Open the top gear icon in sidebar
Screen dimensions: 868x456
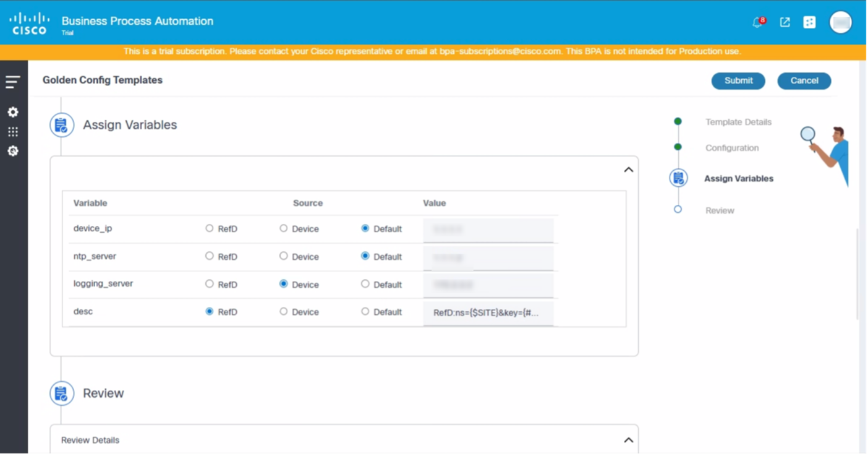tap(13, 112)
